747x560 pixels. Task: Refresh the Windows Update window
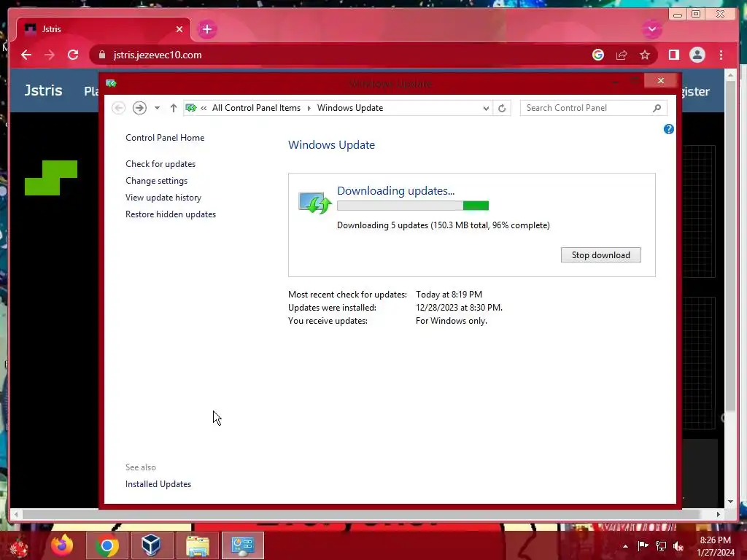pyautogui.click(x=502, y=108)
